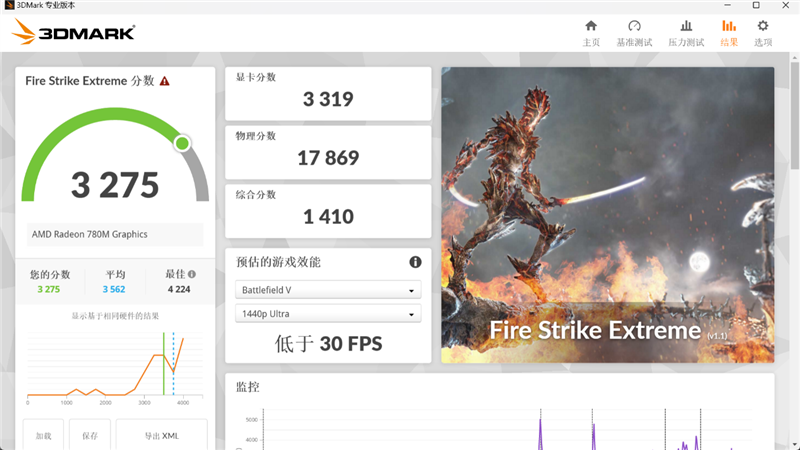Switch to the 结果 tab

729,42
